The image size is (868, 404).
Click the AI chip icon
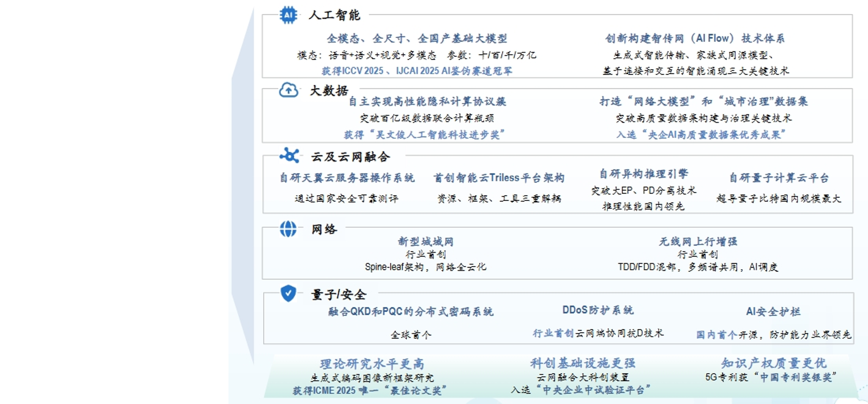[x=288, y=15]
